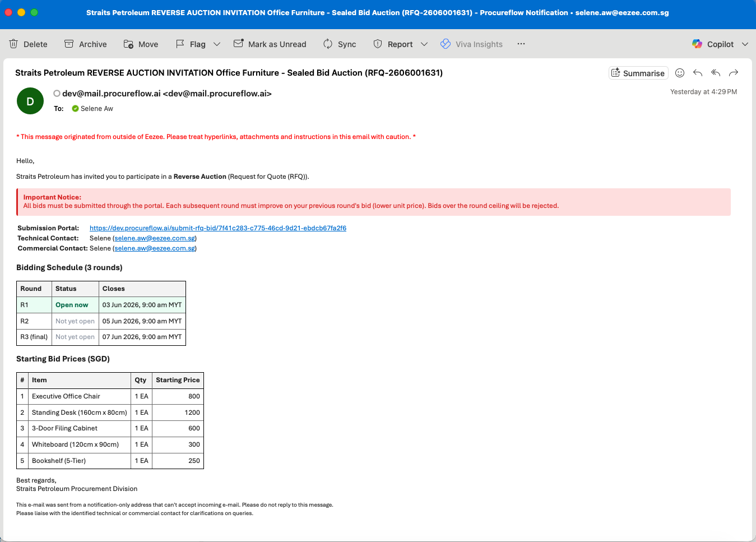This screenshot has height=542, width=756.
Task: Show more toolbar options (ellipsis)
Action: point(521,44)
